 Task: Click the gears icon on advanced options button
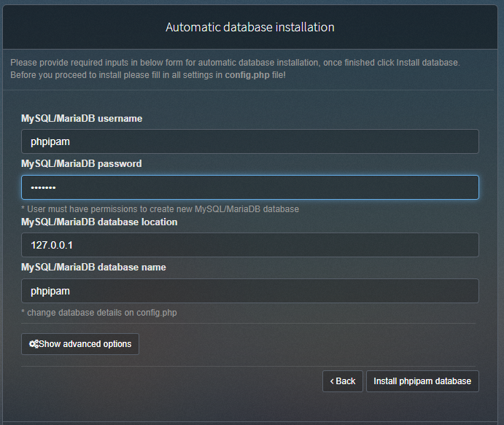34,344
